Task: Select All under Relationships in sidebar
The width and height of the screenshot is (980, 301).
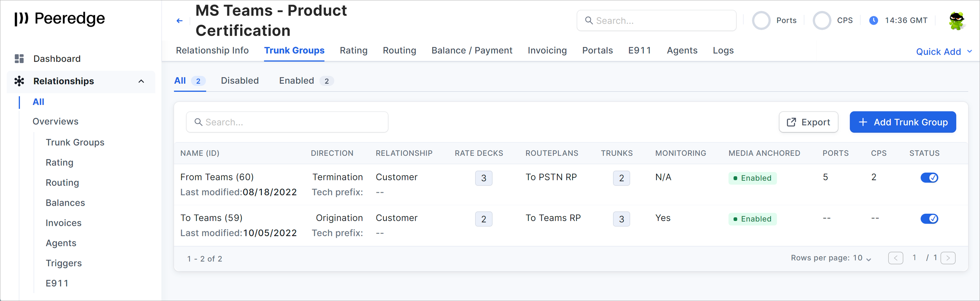Action: (38, 102)
